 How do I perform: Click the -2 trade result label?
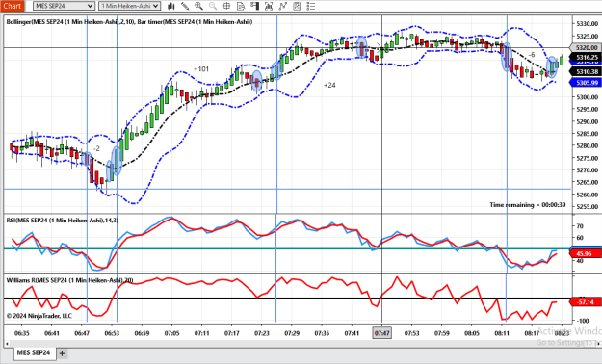pos(96,148)
